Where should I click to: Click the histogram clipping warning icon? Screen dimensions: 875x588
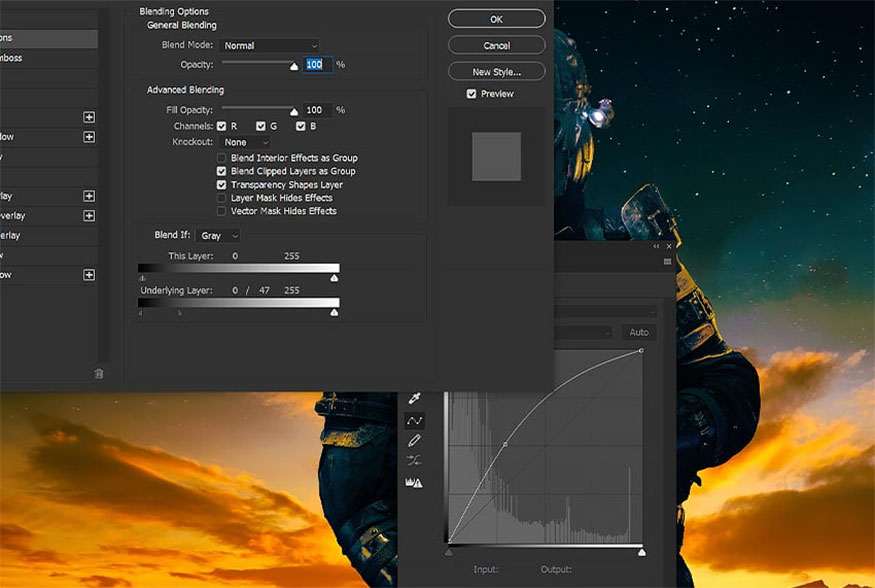pos(414,483)
